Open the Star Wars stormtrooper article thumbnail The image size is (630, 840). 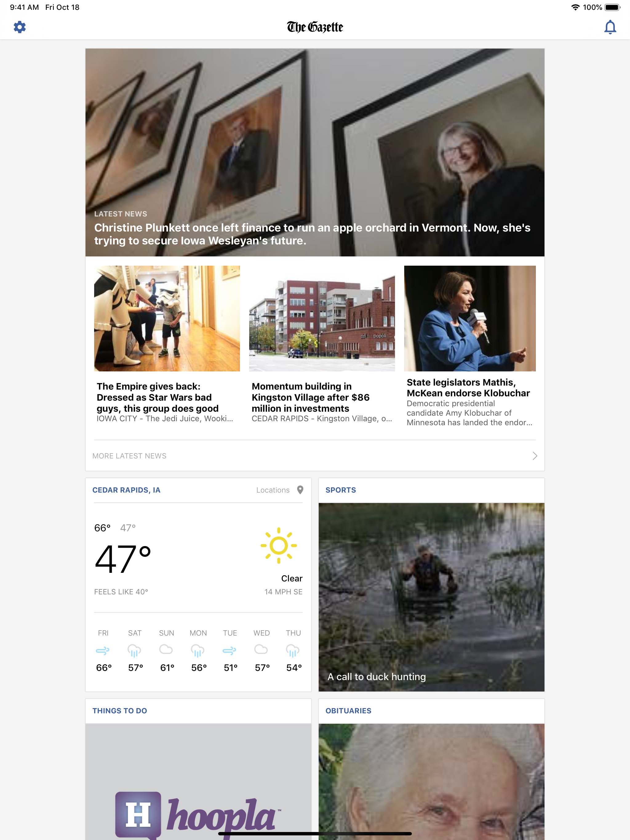(x=167, y=318)
